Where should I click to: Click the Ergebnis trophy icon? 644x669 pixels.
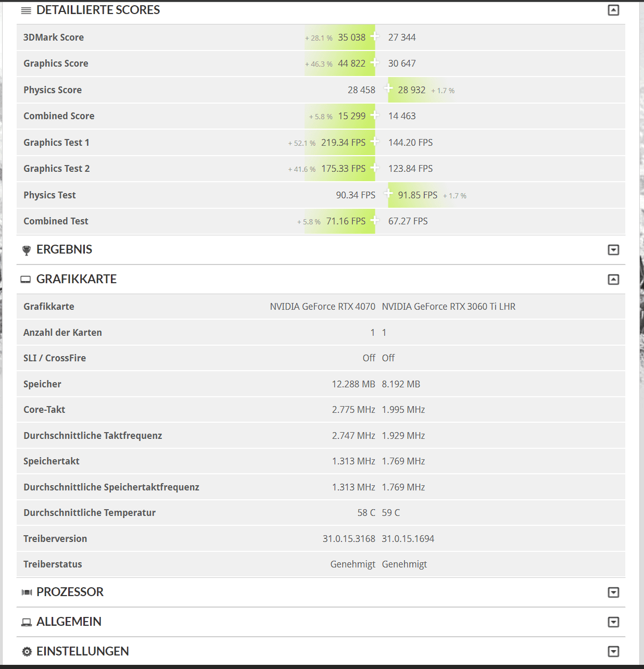tap(27, 250)
